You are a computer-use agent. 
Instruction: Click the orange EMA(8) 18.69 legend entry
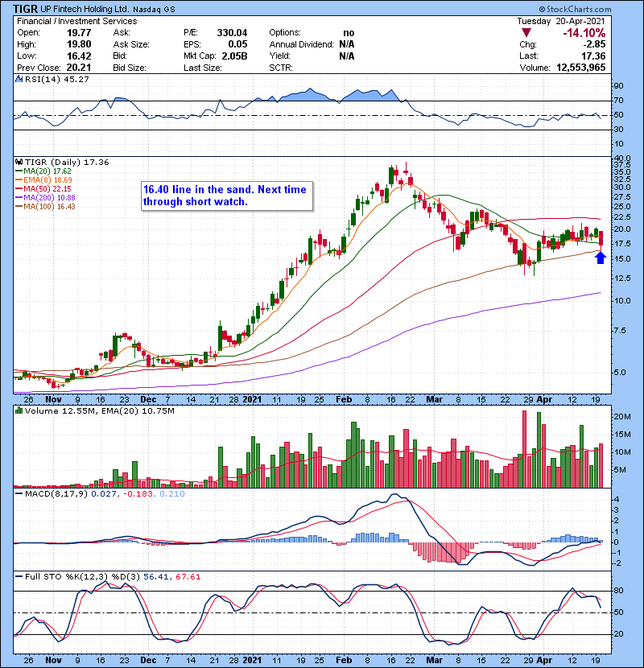coord(44,180)
